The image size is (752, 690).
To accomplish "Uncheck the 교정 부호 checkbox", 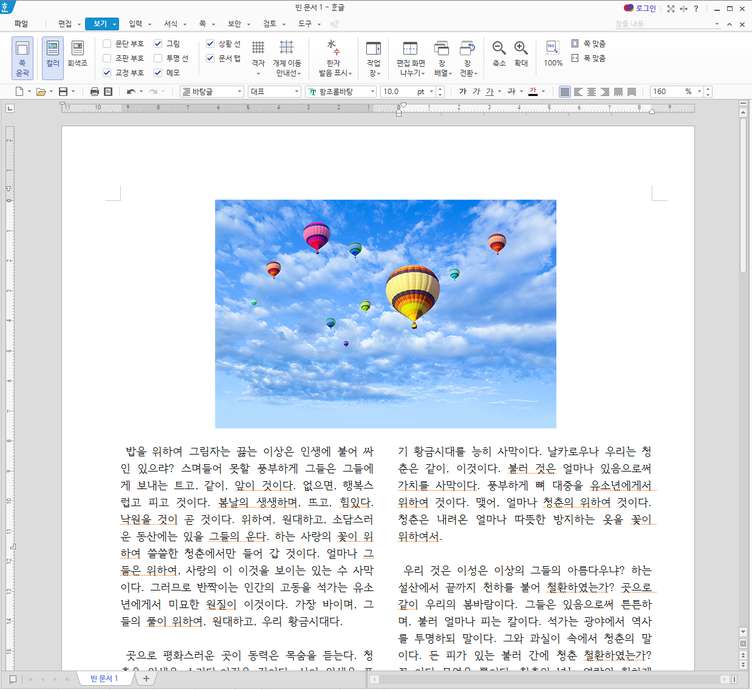I will [x=107, y=72].
